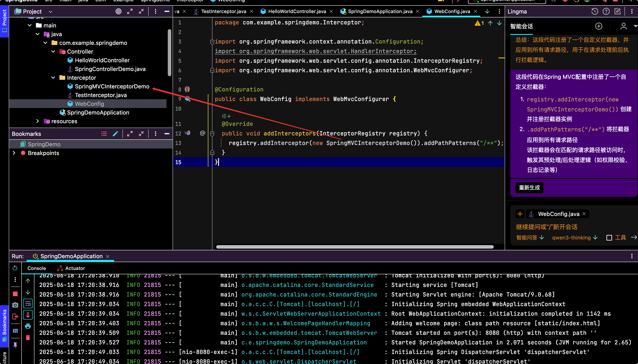Open Lingma chat history icon
The height and width of the screenshot is (364, 638).
click(594, 11)
